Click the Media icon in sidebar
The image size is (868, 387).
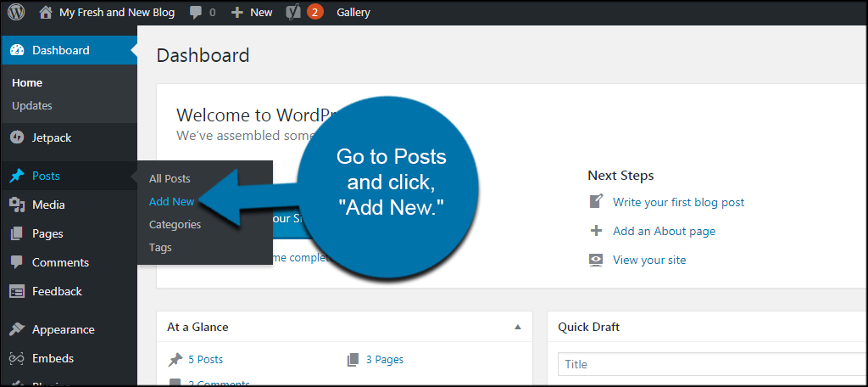[x=17, y=205]
